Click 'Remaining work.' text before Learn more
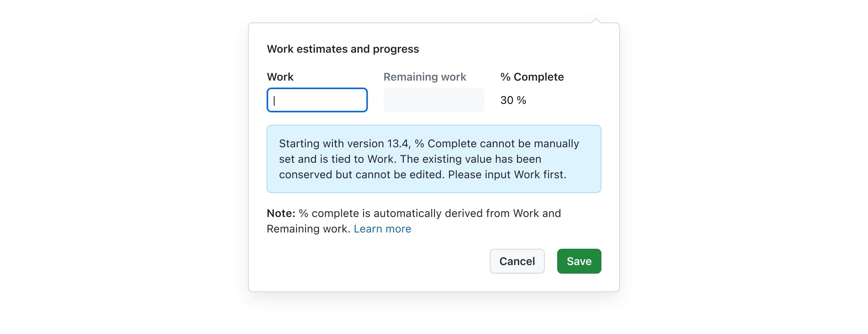 [308, 229]
